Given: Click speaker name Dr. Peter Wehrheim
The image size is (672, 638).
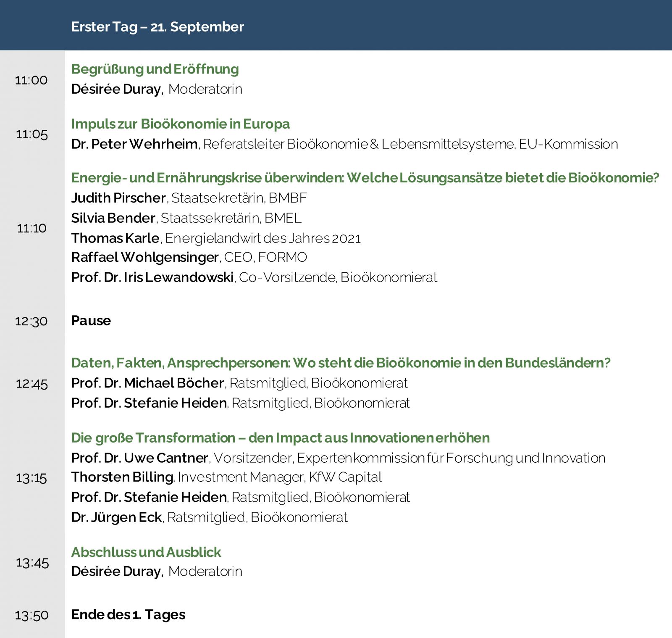Looking at the screenshot, I should (134, 144).
